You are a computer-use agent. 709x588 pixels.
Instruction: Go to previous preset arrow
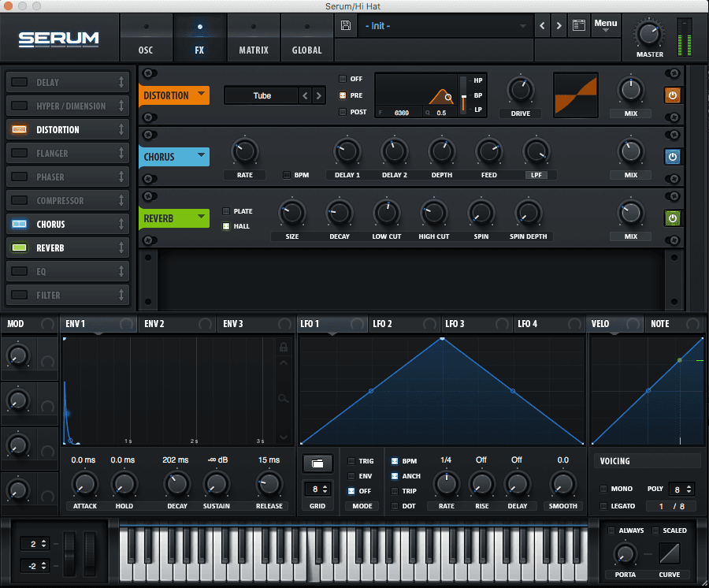pos(542,26)
